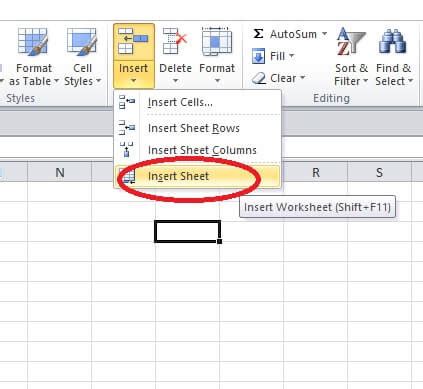
Task: Choose Insert Sheet Rows
Action: coord(197,128)
